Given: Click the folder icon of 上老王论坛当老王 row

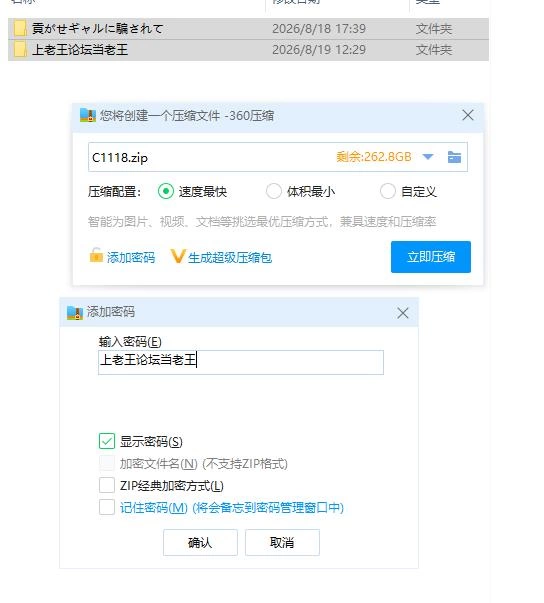Looking at the screenshot, I should pos(20,50).
